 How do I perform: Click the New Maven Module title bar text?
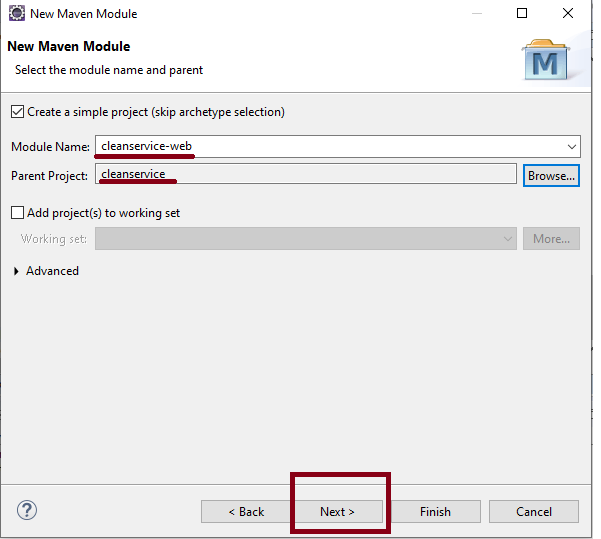[x=84, y=14]
